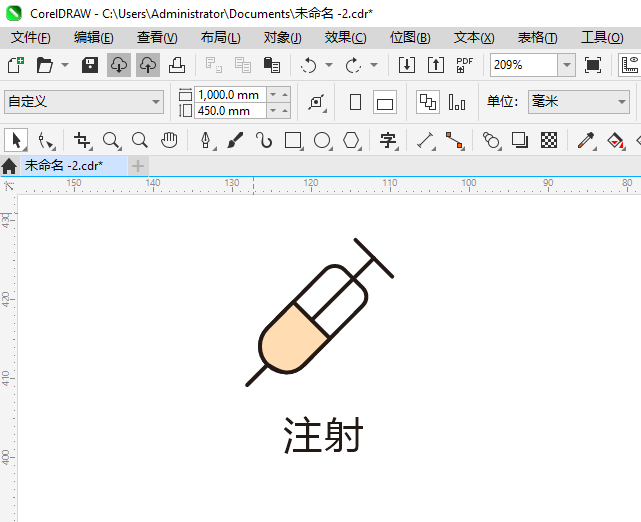Select the Drop Shadow tool

[x=520, y=140]
